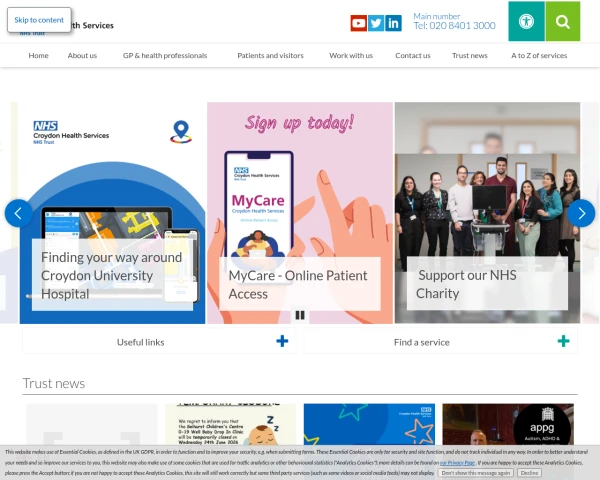This screenshot has height=480, width=600.
Task: Open the sleeping baby clinic closure news thumbnail
Action: coord(230,424)
